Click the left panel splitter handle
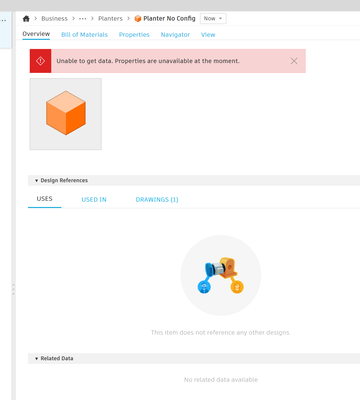360x400 pixels. (x=13, y=289)
